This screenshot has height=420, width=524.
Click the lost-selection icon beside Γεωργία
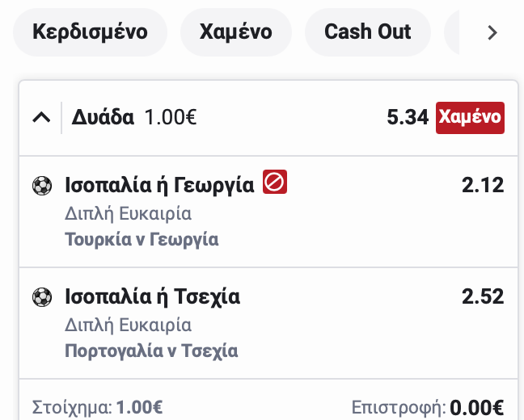[x=275, y=182]
